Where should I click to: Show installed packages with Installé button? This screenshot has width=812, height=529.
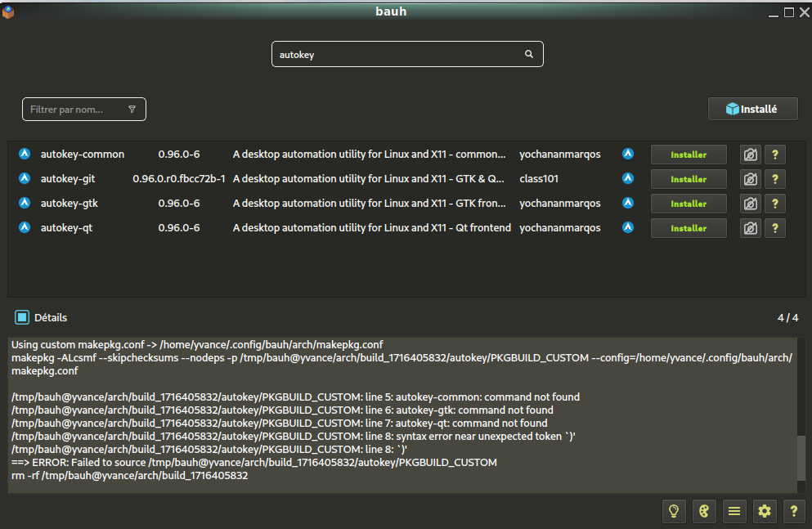point(752,109)
